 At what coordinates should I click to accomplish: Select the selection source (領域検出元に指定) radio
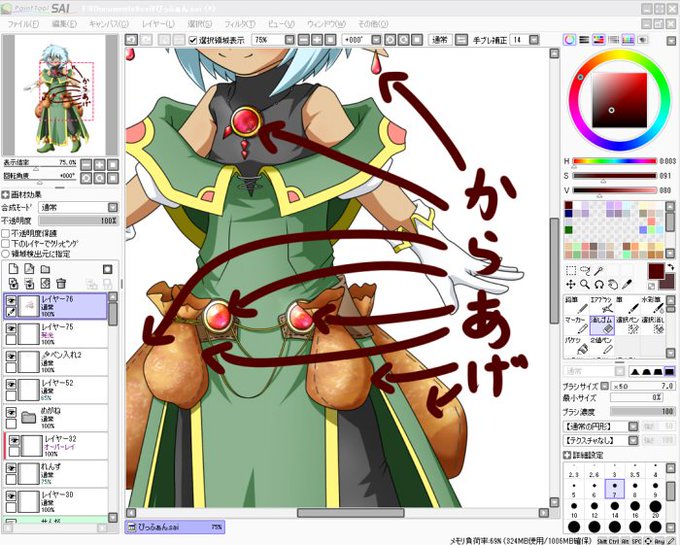(x=6, y=254)
